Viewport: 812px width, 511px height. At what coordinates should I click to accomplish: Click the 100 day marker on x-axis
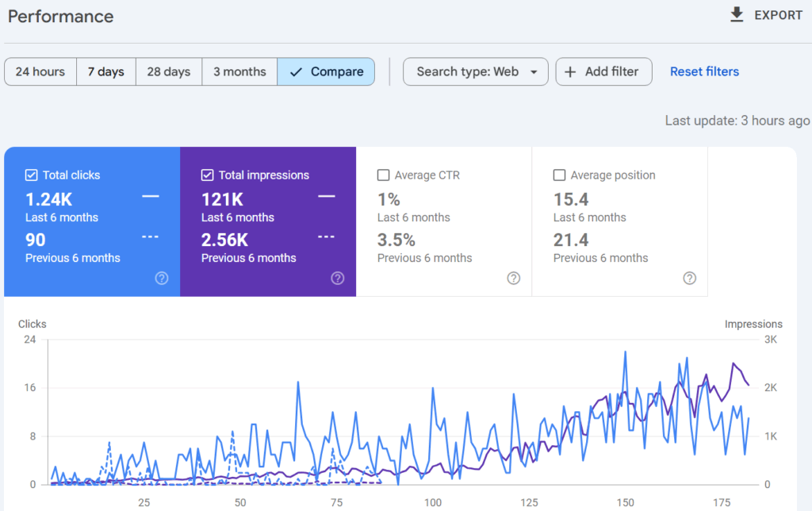click(x=433, y=502)
